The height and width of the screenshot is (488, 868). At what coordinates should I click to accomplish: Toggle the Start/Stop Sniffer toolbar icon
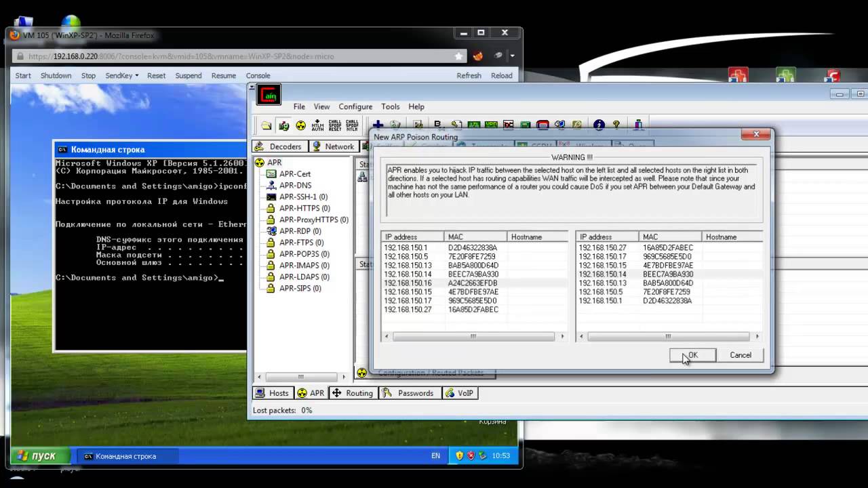coord(283,125)
